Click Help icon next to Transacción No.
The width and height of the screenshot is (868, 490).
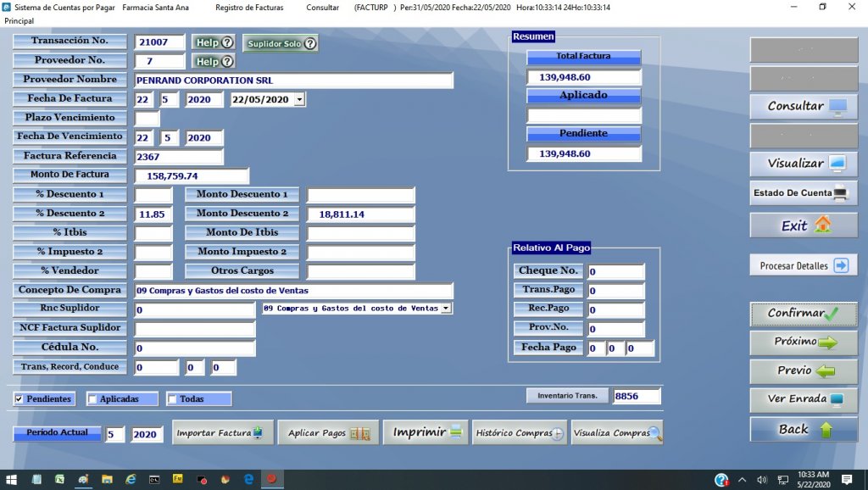click(213, 42)
